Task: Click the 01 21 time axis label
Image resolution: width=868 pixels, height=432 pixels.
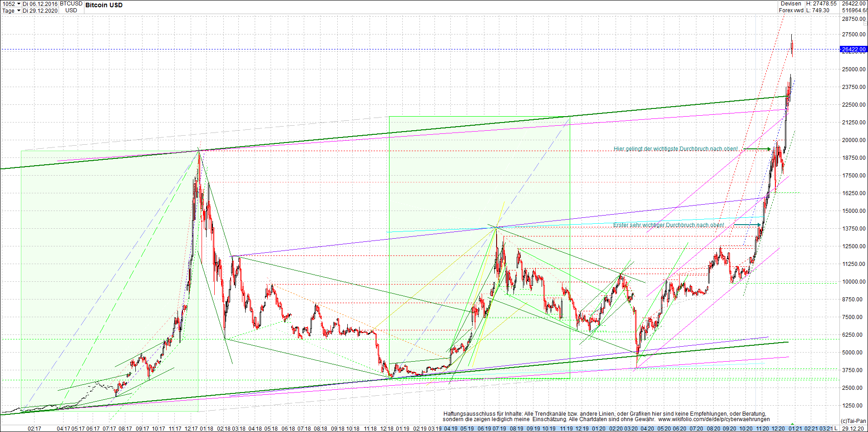Action: click(x=795, y=428)
